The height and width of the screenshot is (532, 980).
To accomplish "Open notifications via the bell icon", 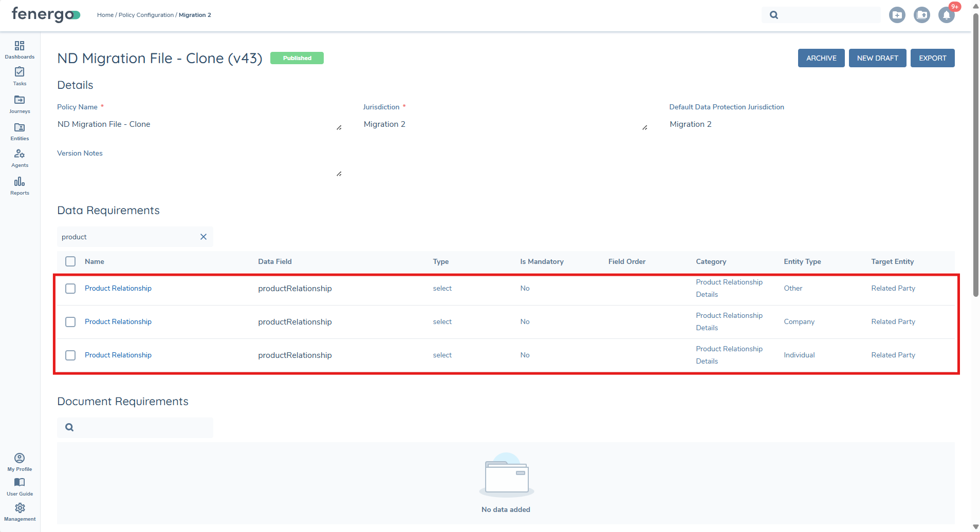I will [946, 15].
